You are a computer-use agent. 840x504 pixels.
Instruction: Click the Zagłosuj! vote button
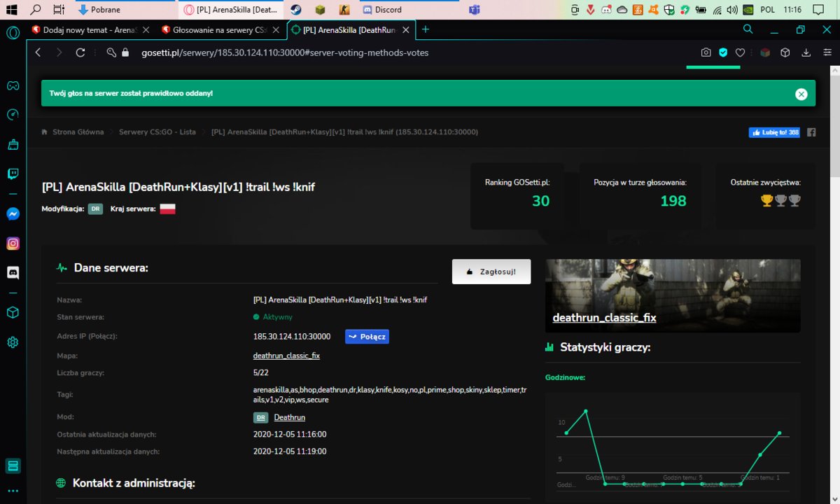click(x=491, y=272)
